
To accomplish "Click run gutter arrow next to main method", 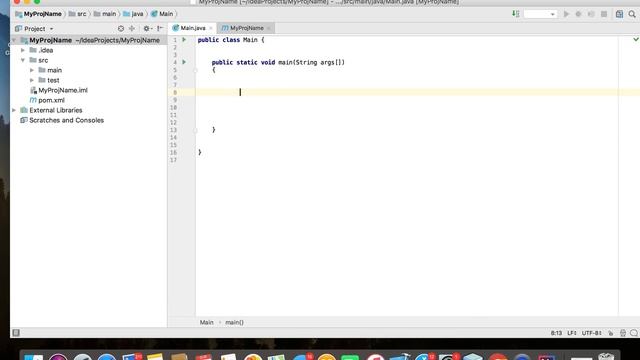I will [184, 62].
